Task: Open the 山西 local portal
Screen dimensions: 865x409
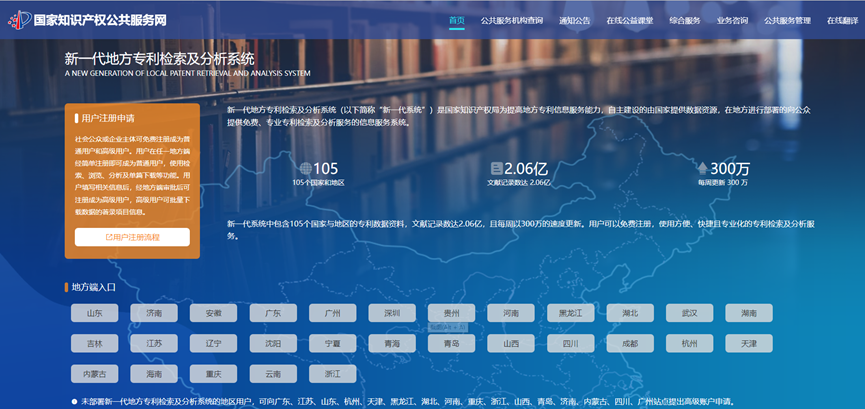Action: tap(511, 343)
